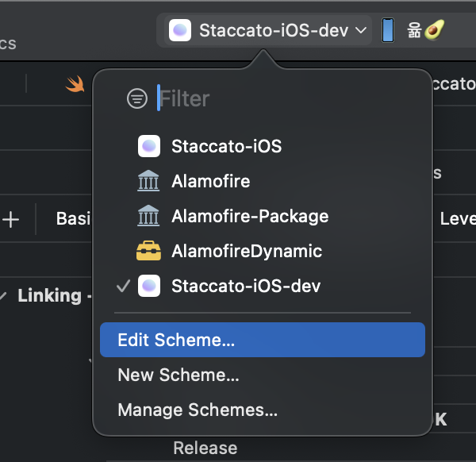The width and height of the screenshot is (476, 462).
Task: Click the filter icon in the scheme popup
Action: 137,98
